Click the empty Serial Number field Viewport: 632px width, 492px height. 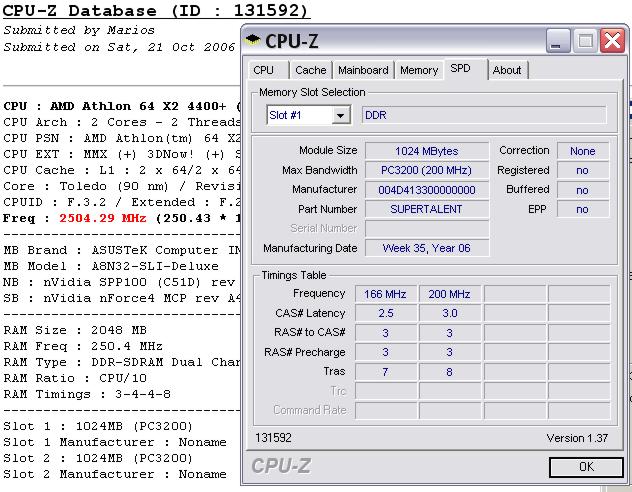coord(427,228)
